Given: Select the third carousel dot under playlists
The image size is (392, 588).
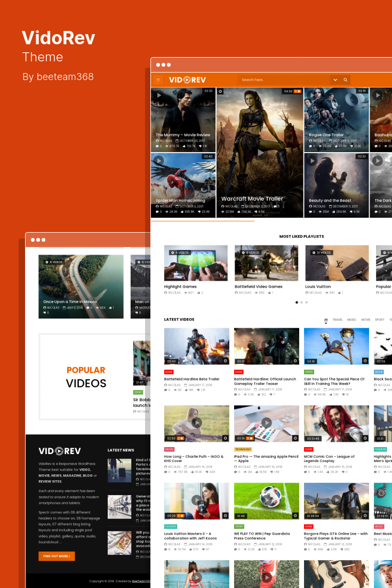Looking at the screenshot, I should tap(307, 302).
